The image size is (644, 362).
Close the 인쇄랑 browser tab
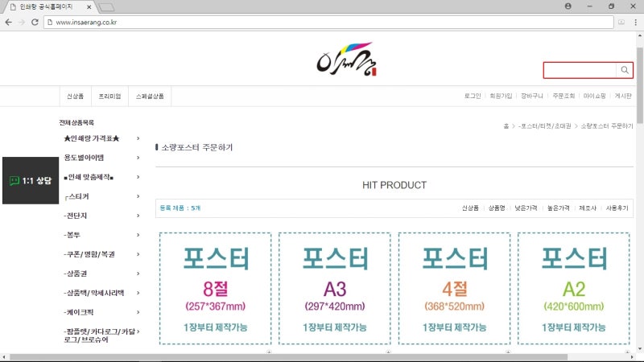click(x=89, y=7)
